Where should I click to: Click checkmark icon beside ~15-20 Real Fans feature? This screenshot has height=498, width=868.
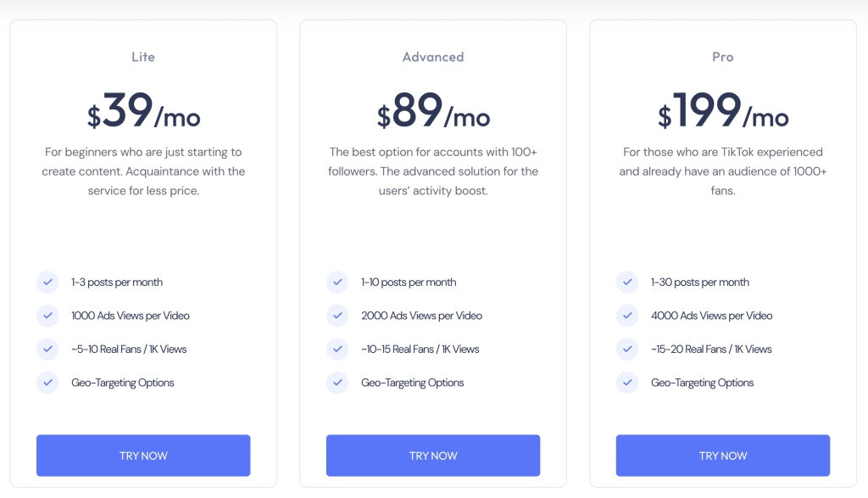point(627,349)
